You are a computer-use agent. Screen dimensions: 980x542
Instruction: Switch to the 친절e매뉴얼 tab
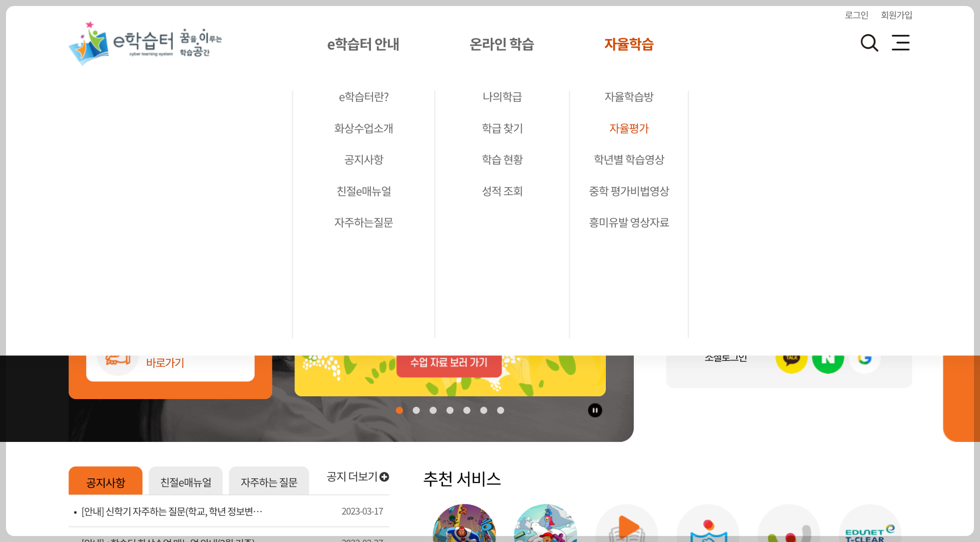click(186, 482)
